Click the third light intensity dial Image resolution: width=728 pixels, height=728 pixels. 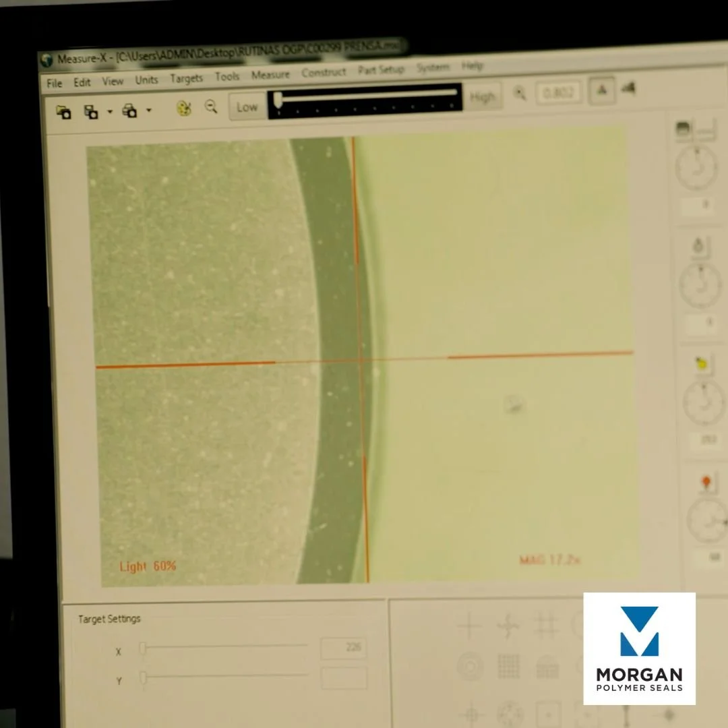704,402
